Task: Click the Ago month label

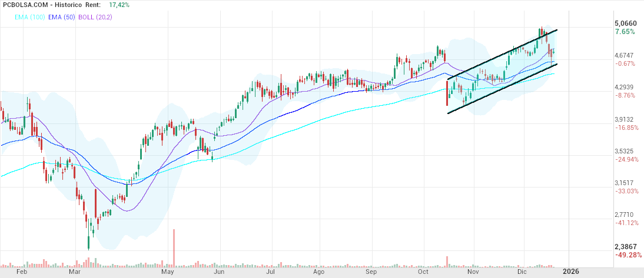Action: point(318,273)
